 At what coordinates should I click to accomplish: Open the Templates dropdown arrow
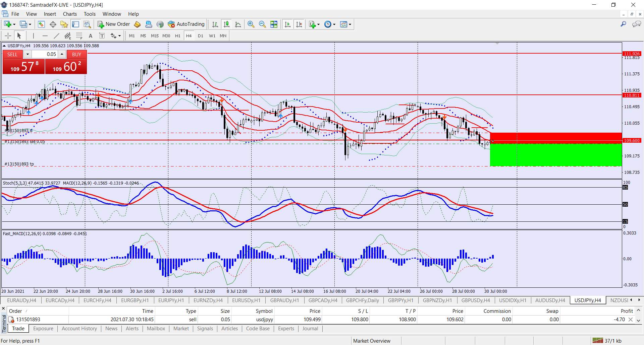350,24
